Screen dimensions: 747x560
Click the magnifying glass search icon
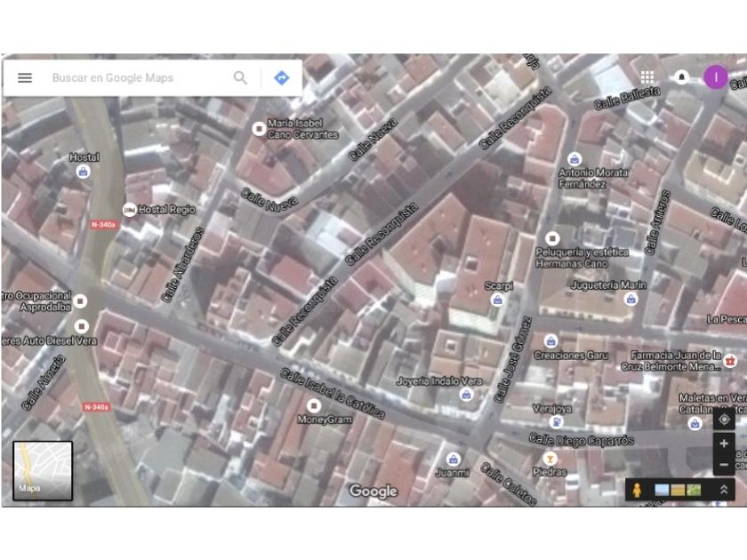pos(241,77)
